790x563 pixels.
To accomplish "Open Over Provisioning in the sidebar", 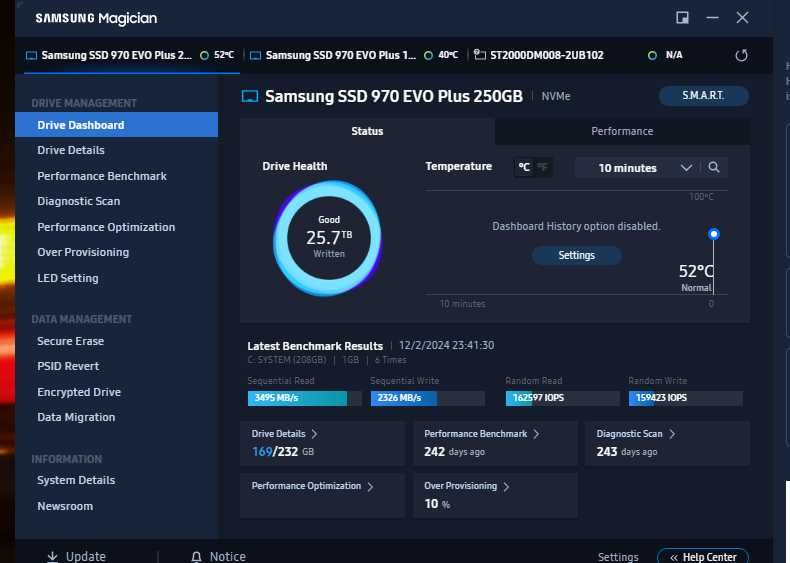I will tap(83, 252).
